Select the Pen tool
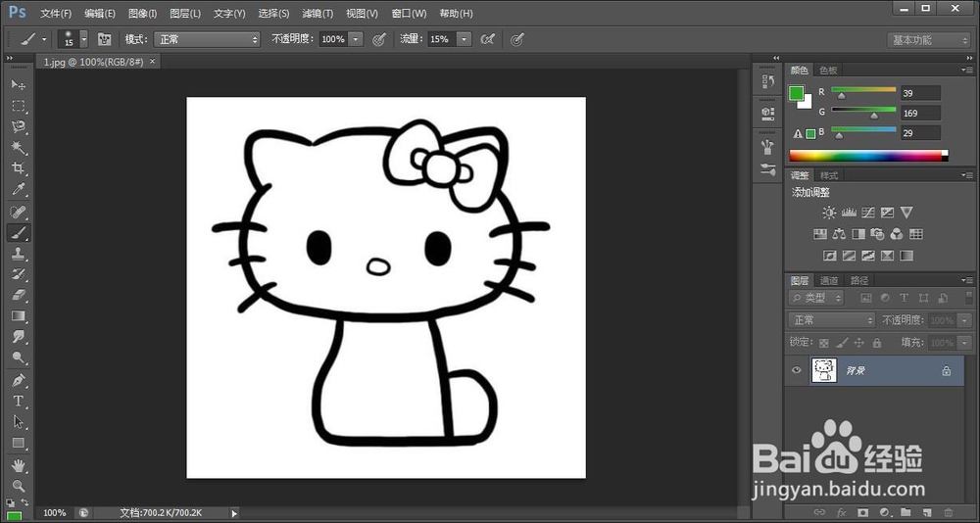Image resolution: width=980 pixels, height=523 pixels. [18, 380]
